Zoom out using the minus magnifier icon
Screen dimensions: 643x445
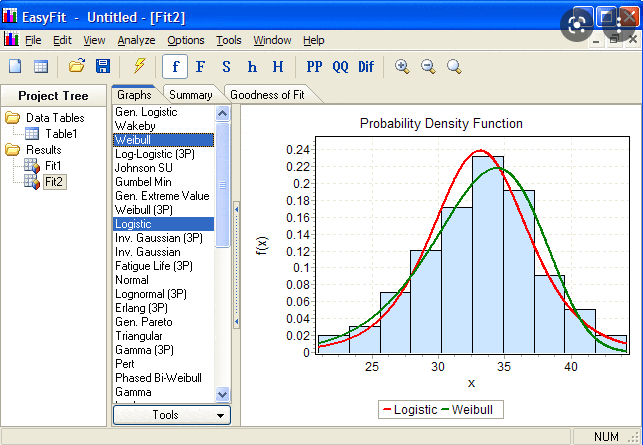(x=428, y=66)
